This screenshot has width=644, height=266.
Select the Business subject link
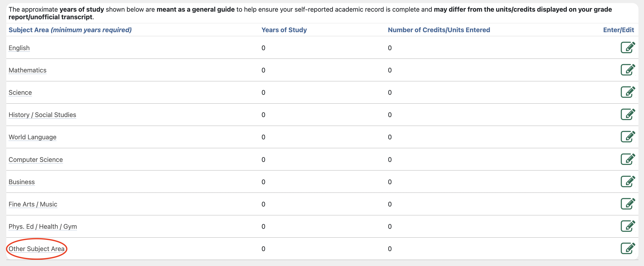coord(22,182)
